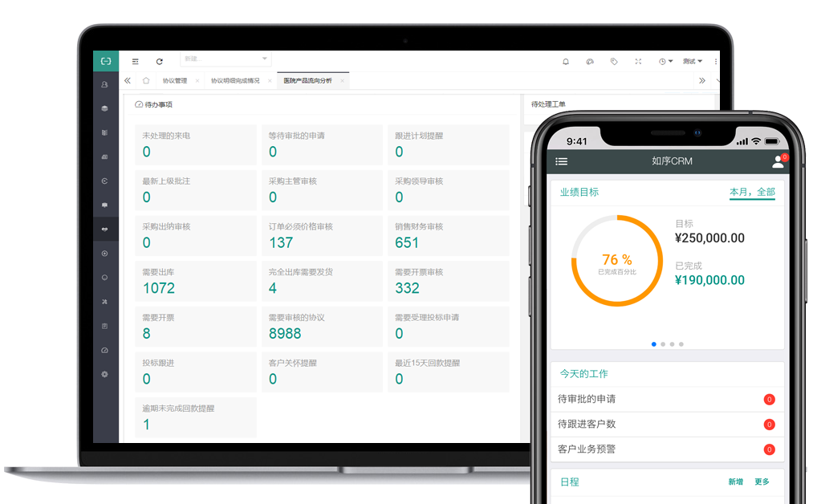Image resolution: width=817 pixels, height=504 pixels.
Task: Click the clipboard sidebar icon
Action: click(104, 326)
